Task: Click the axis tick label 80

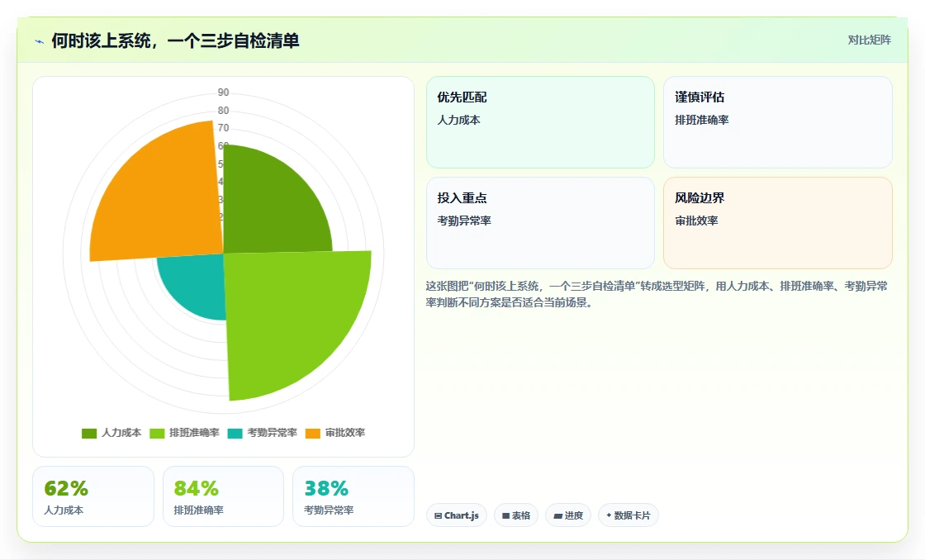Action: [223, 111]
